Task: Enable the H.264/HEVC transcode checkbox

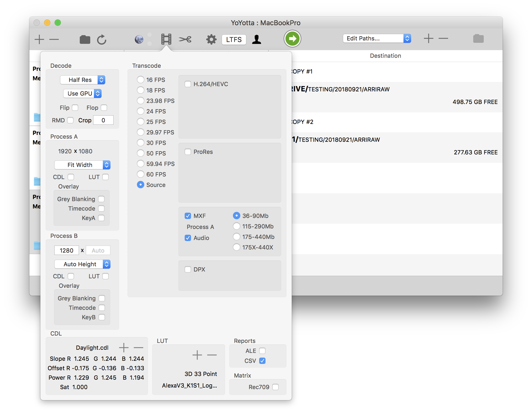Action: click(x=187, y=84)
